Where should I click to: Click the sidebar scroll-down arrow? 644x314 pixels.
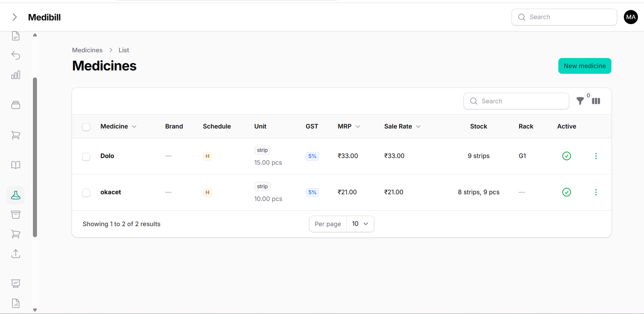[x=35, y=310]
